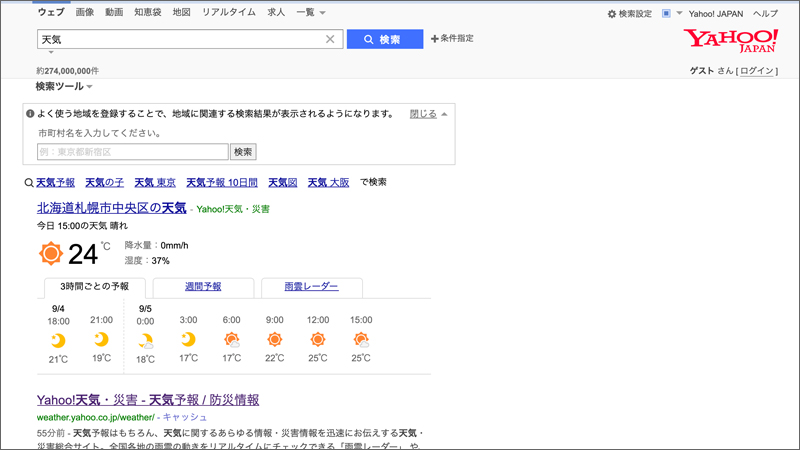Image resolution: width=800 pixels, height=450 pixels.
Task: Open related search 天気 東京
Action: point(155,182)
